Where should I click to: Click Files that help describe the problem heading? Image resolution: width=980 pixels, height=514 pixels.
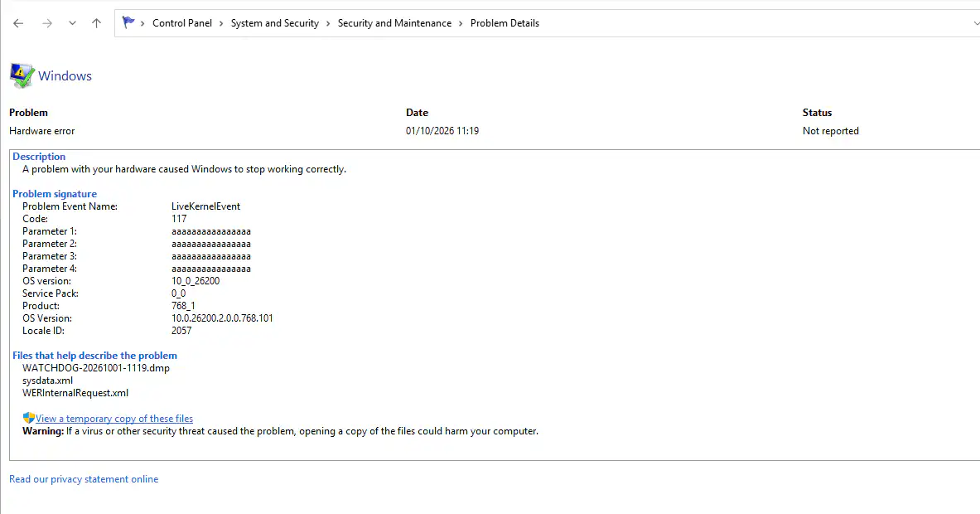coord(94,355)
